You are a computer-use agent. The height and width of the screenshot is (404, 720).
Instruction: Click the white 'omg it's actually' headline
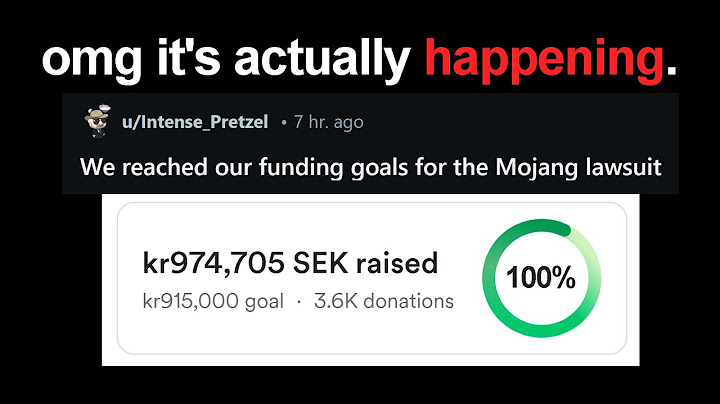tap(226, 59)
